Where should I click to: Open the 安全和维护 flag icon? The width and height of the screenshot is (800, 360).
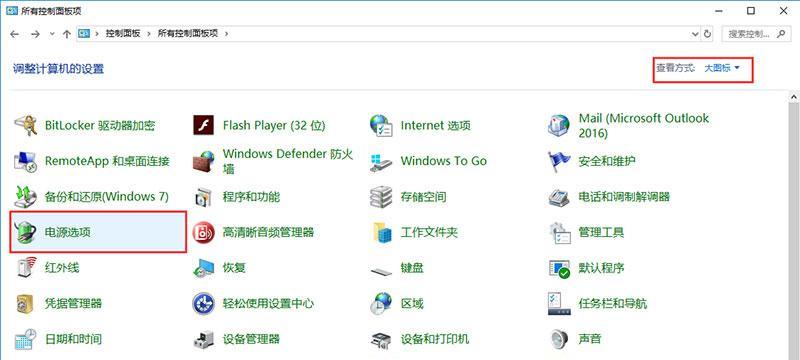(559, 161)
